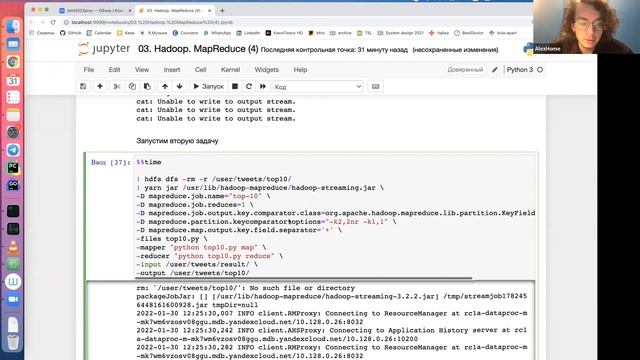Open the File menu

point(89,70)
